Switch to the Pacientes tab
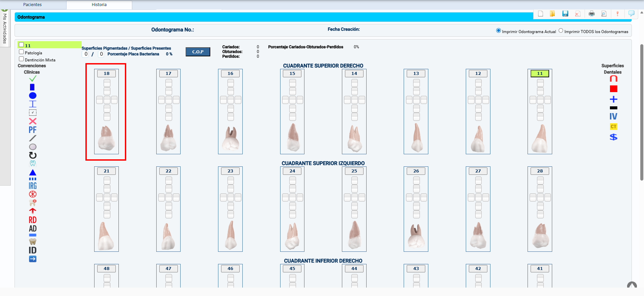Image resolution: width=644 pixels, height=296 pixels. click(32, 5)
